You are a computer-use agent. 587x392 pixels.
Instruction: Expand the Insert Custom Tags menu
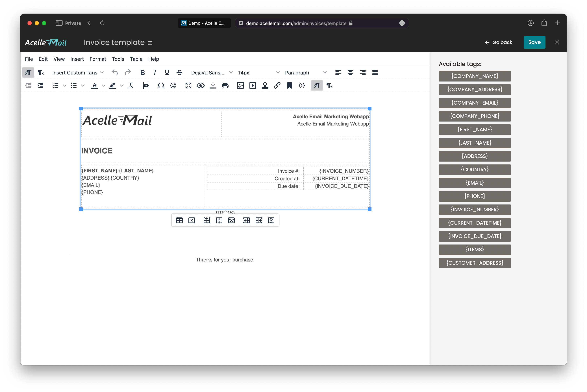point(77,72)
